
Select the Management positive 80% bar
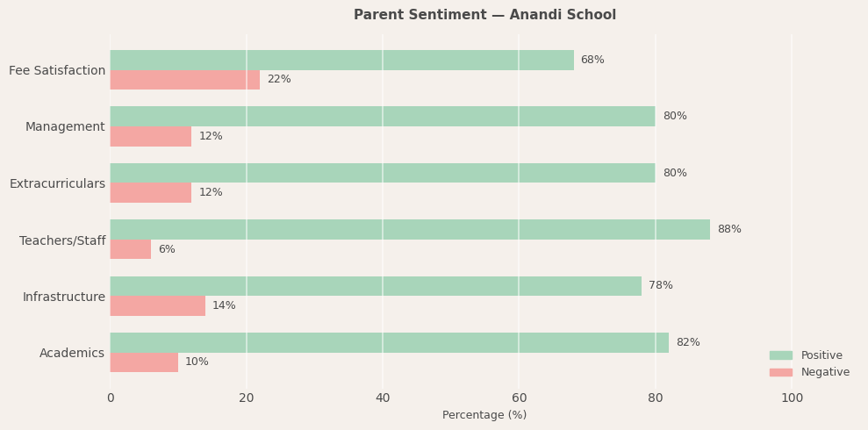pyautogui.click(x=382, y=116)
